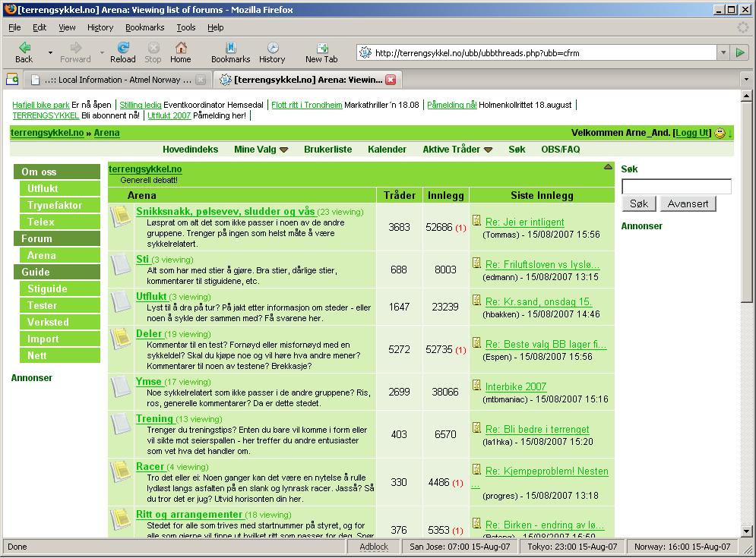Click the forum icon for Trening row
Viewport: 756px width, 558px height.
click(x=121, y=424)
